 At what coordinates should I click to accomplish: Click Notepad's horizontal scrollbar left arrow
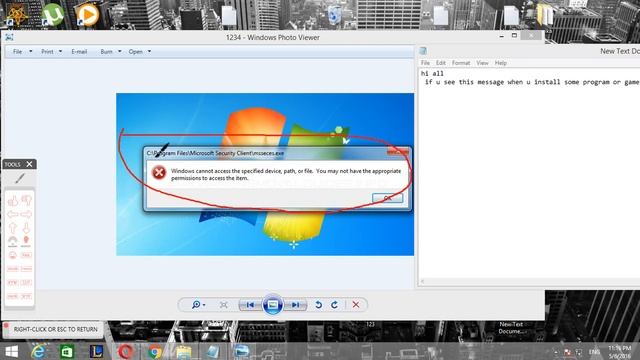(422, 281)
